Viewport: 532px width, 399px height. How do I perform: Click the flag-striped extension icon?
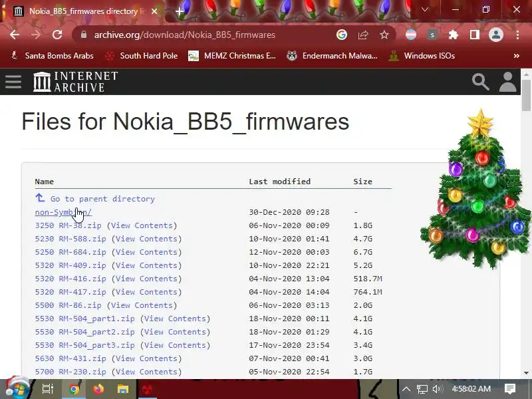coord(411,35)
